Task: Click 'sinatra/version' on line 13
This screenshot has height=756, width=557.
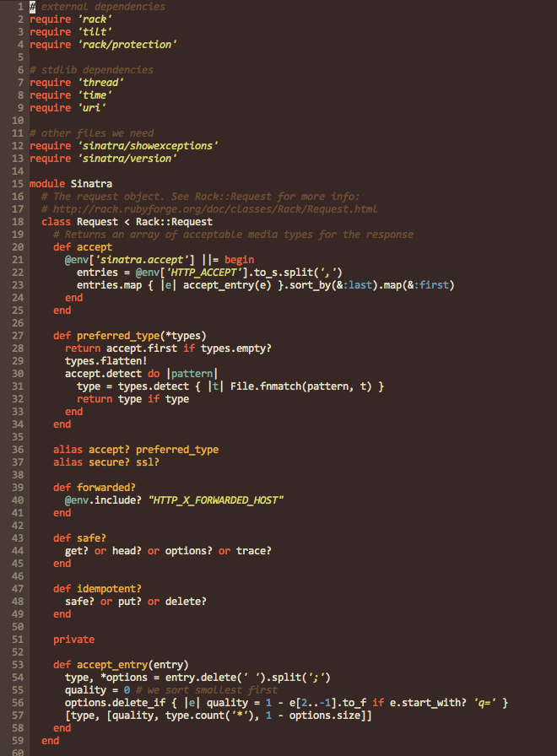Action: (x=127, y=158)
